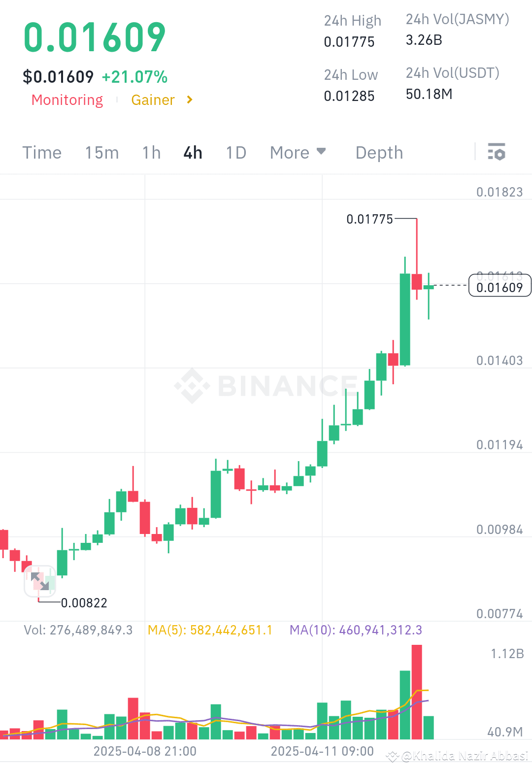The height and width of the screenshot is (767, 532).
Task: Click the +21.07% change percentage
Action: (134, 76)
